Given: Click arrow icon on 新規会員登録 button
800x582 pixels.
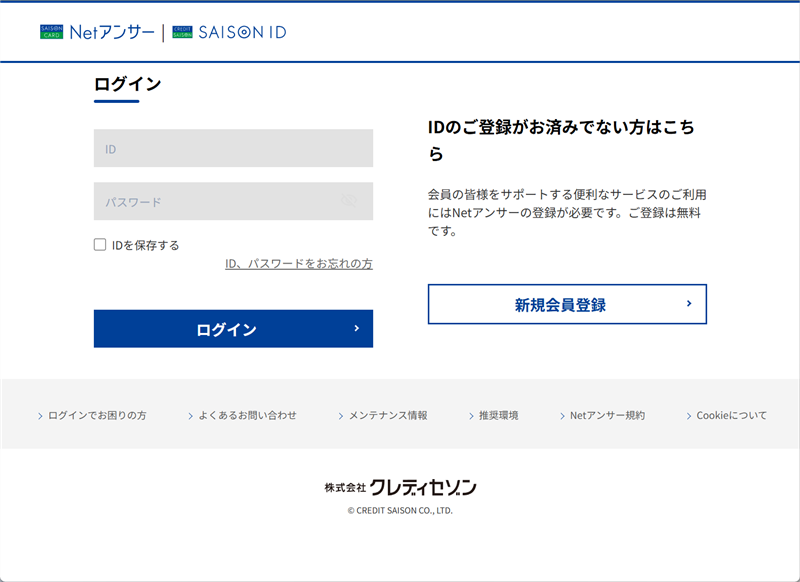Looking at the screenshot, I should click(x=689, y=303).
